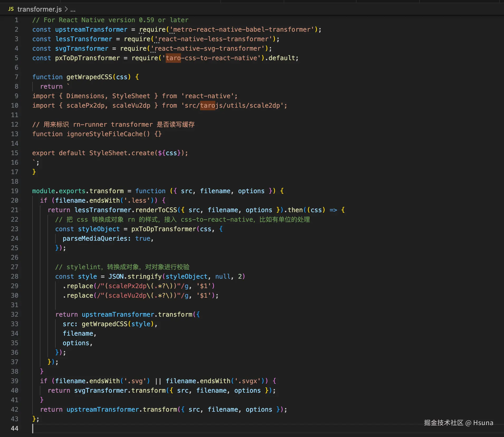Click 'upstreamTransformer.transform' on line 42

coord(122,410)
